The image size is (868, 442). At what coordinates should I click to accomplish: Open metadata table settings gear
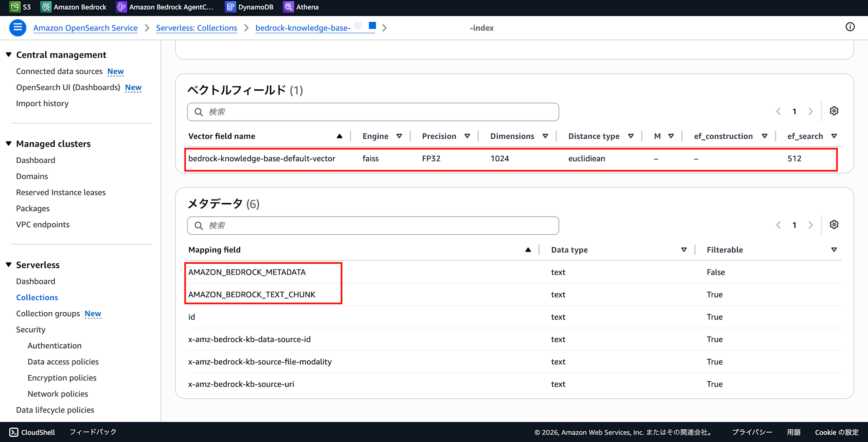point(834,225)
